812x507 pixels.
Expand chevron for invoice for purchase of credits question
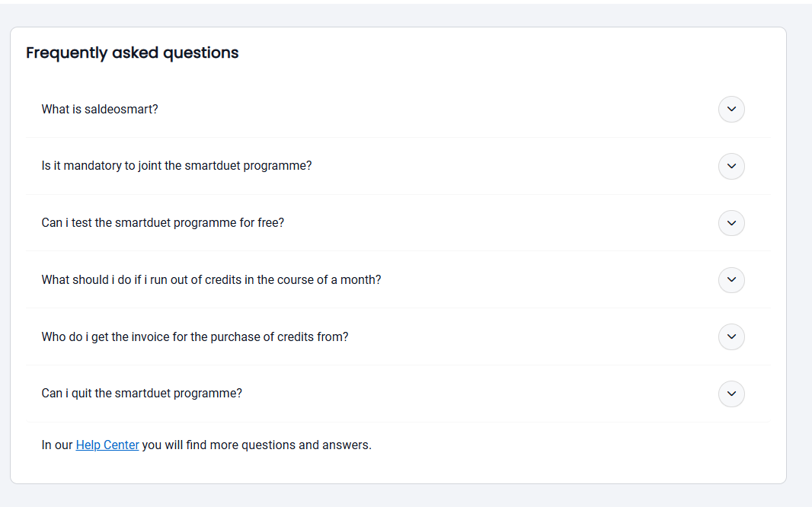pos(731,336)
